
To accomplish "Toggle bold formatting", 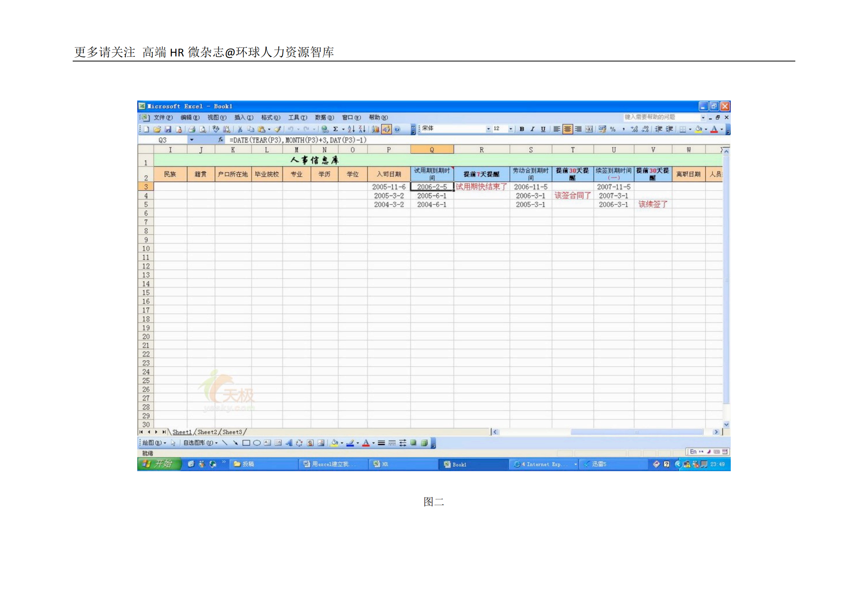I will [x=522, y=129].
